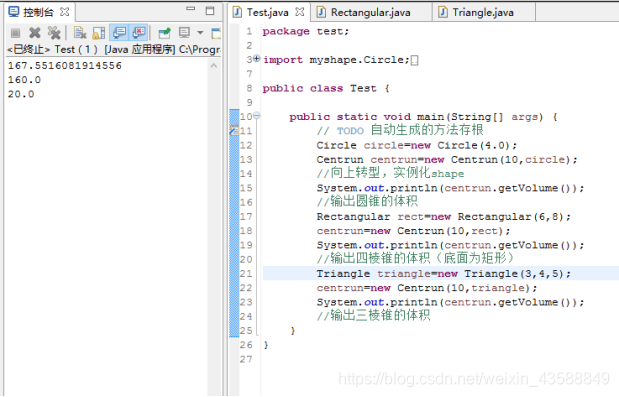Expand the folded import block at line 3

257,58
